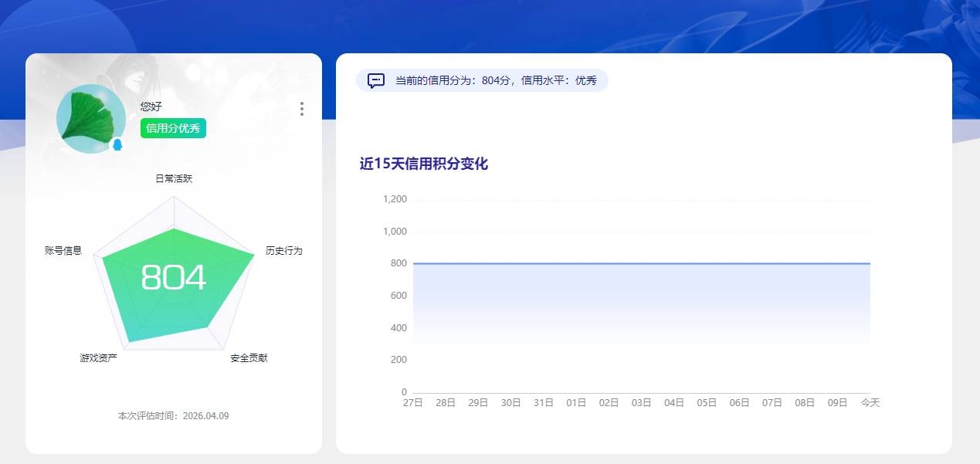Open the three-dot more options menu

(x=301, y=109)
